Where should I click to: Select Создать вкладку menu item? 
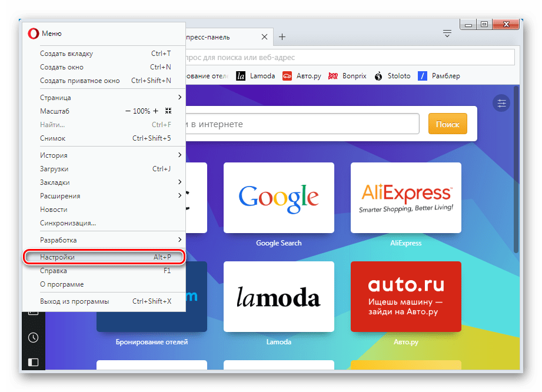pos(104,54)
